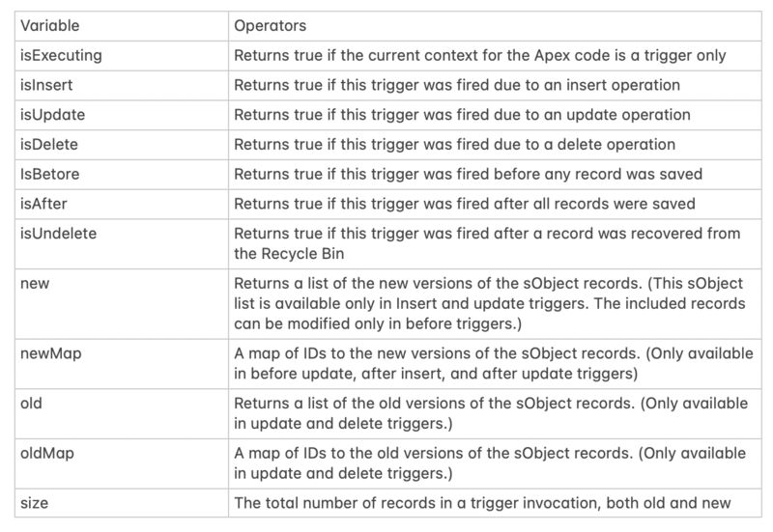Click the Apex code trigger-only description
This screenshot has height=532, width=773.
click(479, 56)
